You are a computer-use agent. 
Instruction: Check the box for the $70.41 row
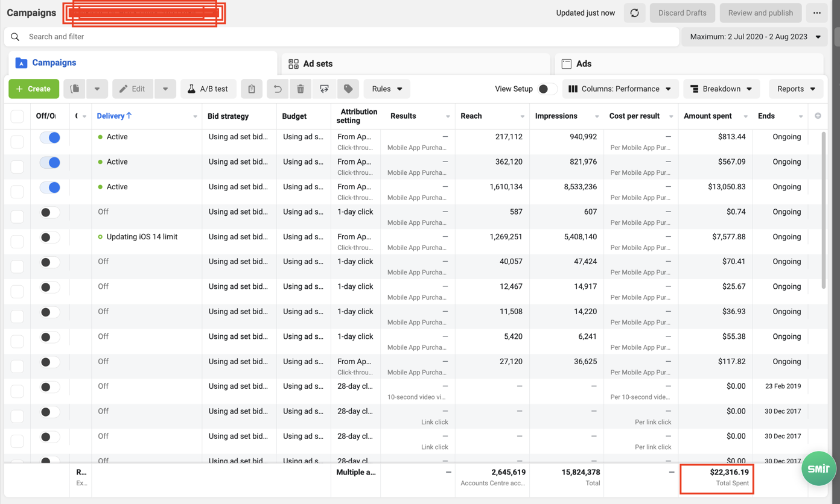point(17,266)
